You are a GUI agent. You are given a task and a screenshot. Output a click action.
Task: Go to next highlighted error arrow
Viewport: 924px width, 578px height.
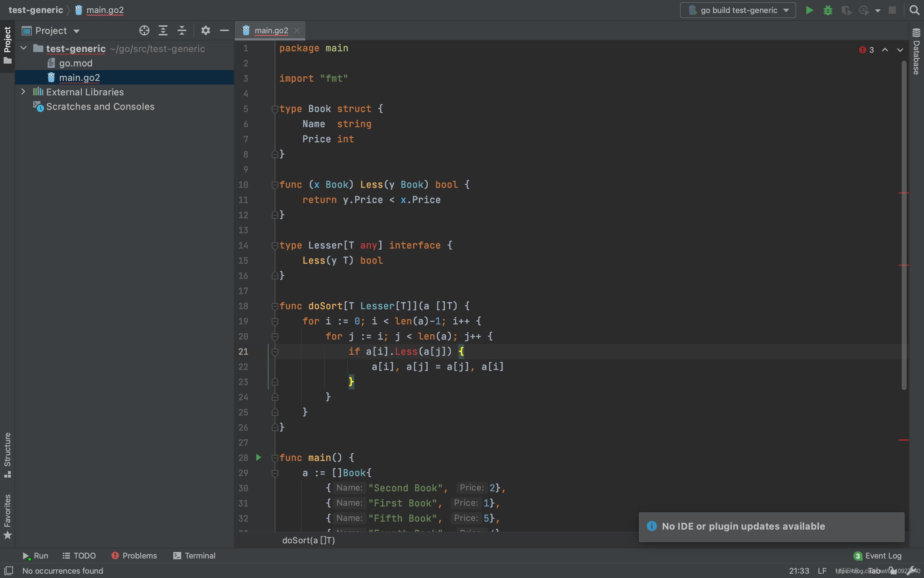point(900,50)
